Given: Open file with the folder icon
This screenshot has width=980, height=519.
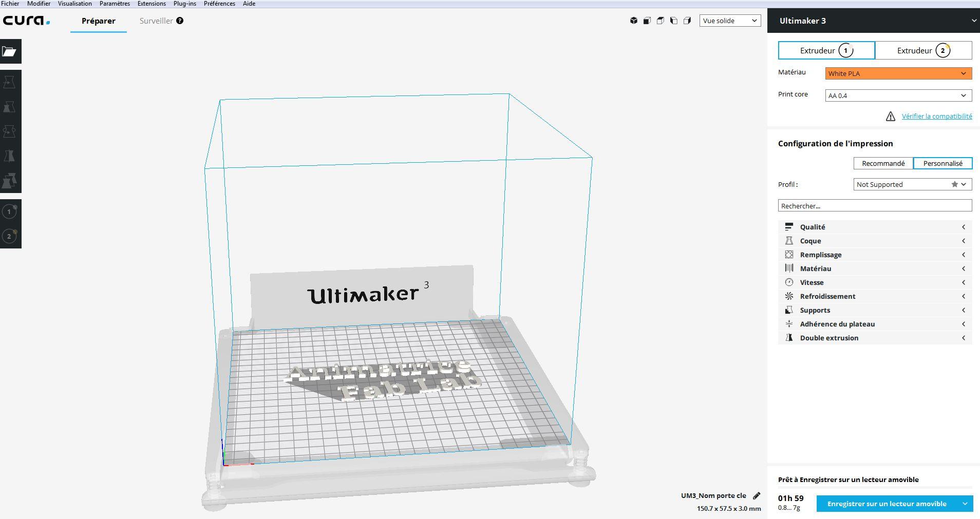Looking at the screenshot, I should click(9, 51).
